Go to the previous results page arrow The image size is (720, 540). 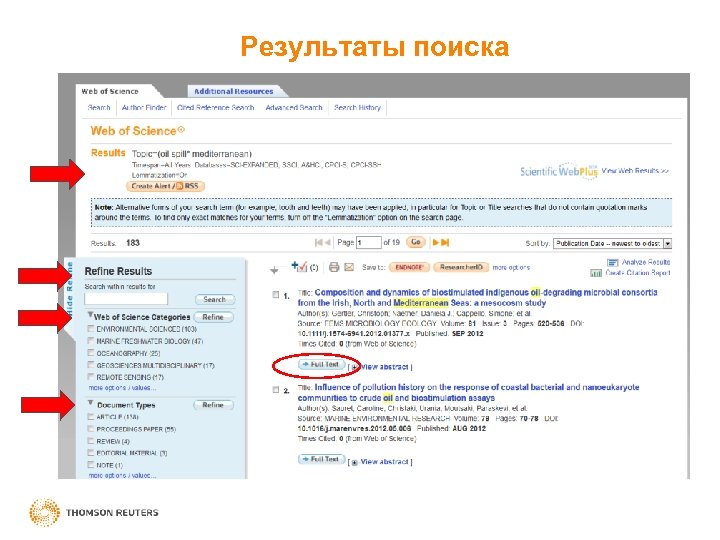[x=328, y=242]
